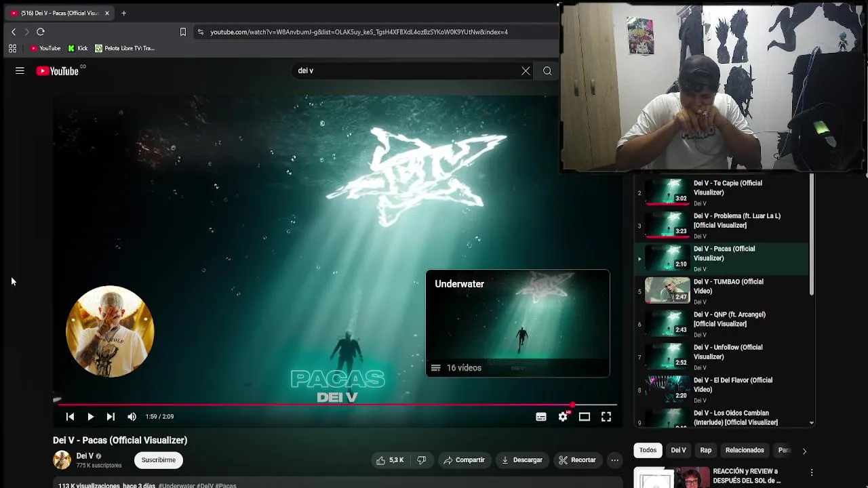This screenshot has width=868, height=488.
Task: Skip to the previous video in the player
Action: click(70, 417)
